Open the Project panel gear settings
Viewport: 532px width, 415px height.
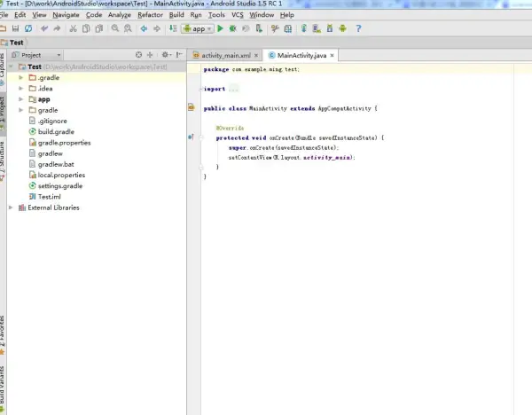[166, 55]
